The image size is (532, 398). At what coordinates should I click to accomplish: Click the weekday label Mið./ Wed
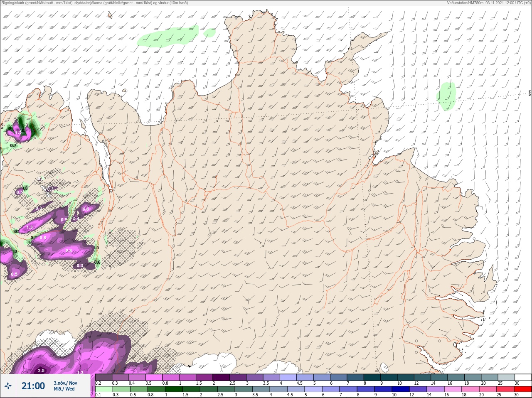[64, 389]
